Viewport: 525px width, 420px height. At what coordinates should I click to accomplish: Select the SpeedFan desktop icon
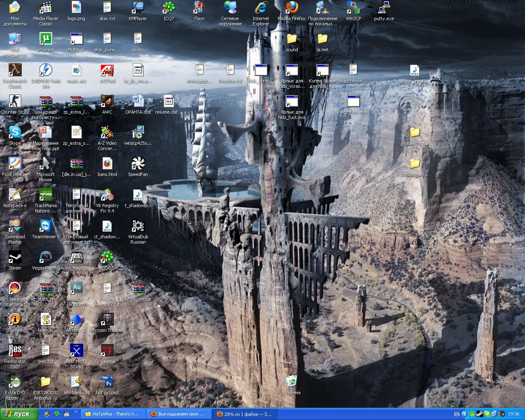click(138, 167)
